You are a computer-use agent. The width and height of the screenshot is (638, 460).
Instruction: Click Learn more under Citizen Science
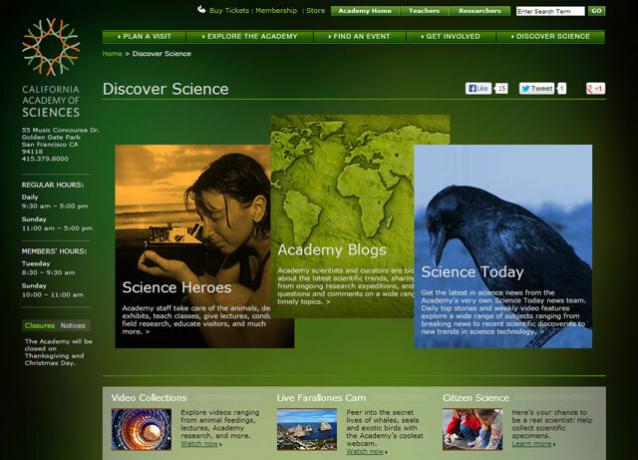click(x=532, y=444)
